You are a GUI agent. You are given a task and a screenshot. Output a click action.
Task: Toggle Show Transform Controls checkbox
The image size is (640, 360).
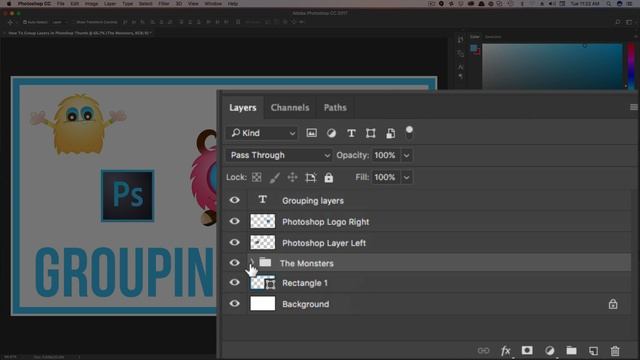[x=73, y=22]
